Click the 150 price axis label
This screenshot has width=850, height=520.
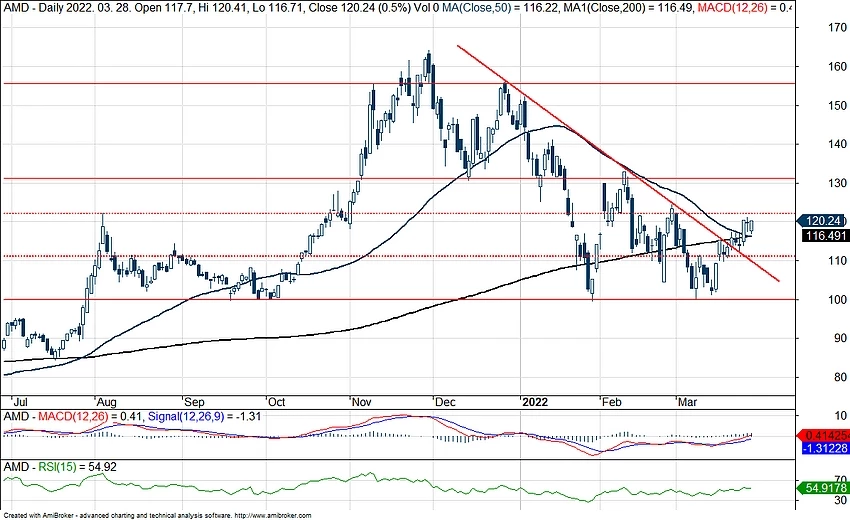[838, 105]
